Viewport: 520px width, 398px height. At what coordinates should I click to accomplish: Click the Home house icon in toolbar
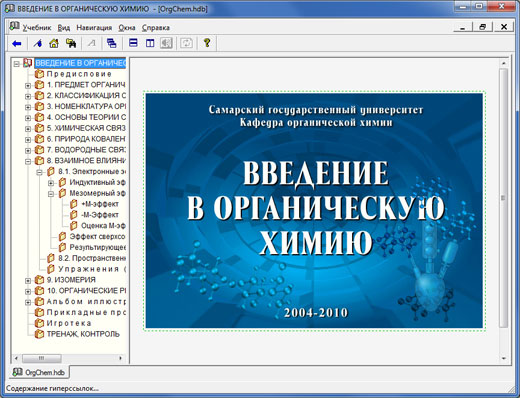(54, 43)
